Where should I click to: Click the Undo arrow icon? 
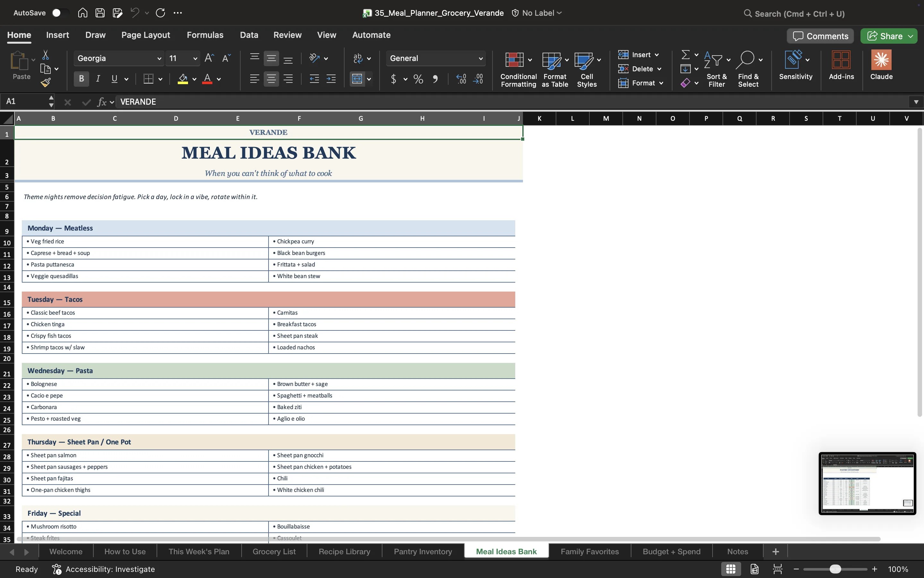tap(134, 13)
